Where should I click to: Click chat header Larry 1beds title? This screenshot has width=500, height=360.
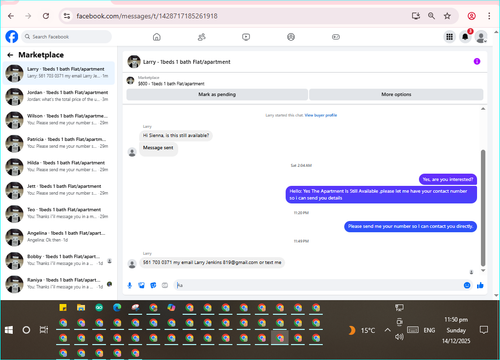(x=187, y=62)
